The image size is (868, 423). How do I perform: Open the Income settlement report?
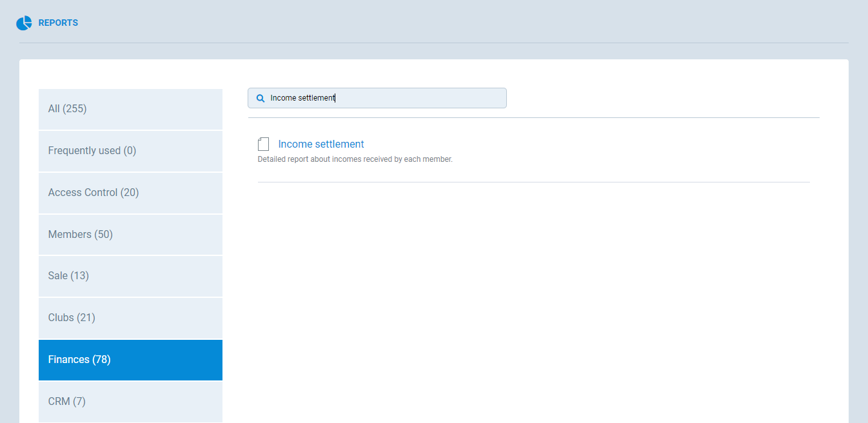[321, 144]
